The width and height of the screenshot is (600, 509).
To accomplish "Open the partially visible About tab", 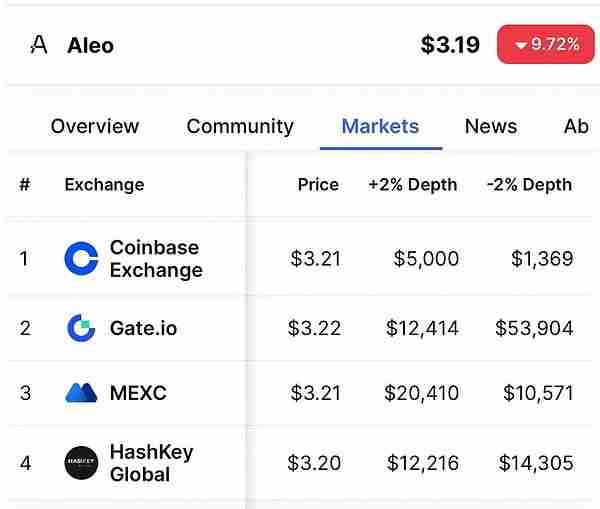I will point(576,127).
